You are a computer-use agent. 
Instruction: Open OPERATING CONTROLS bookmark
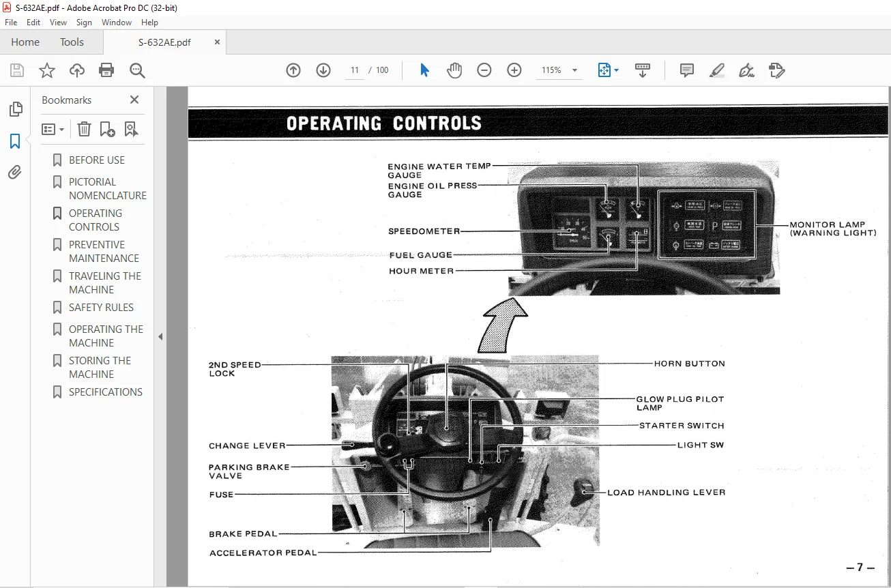96,220
